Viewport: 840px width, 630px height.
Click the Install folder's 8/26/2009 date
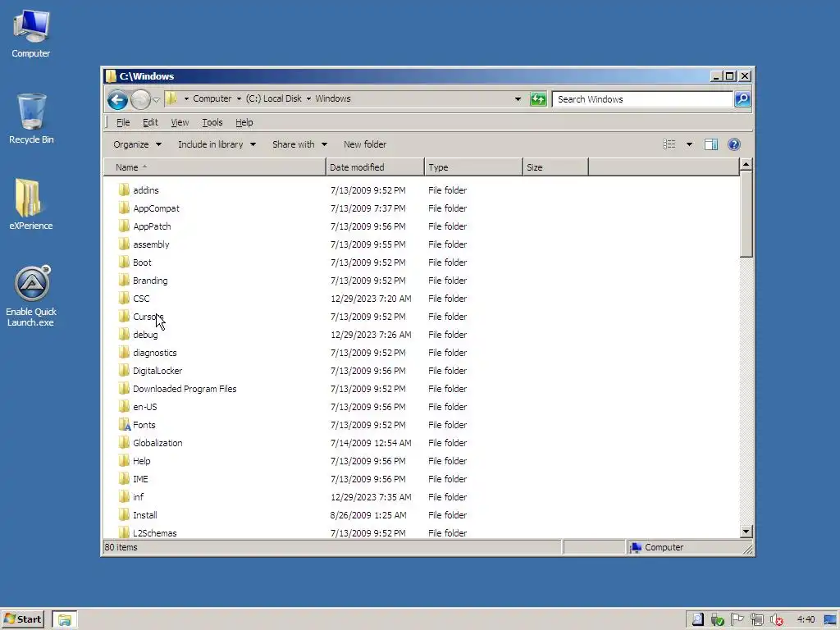point(368,515)
